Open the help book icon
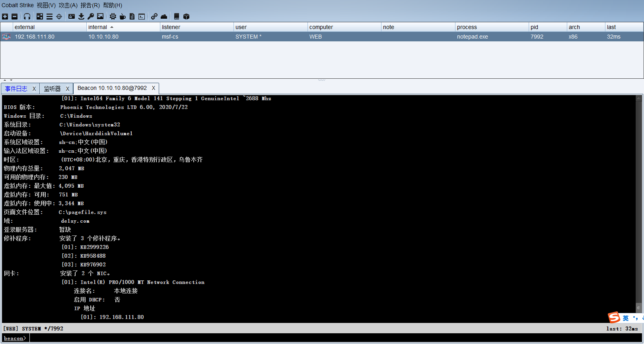This screenshot has height=344, width=644. click(177, 16)
